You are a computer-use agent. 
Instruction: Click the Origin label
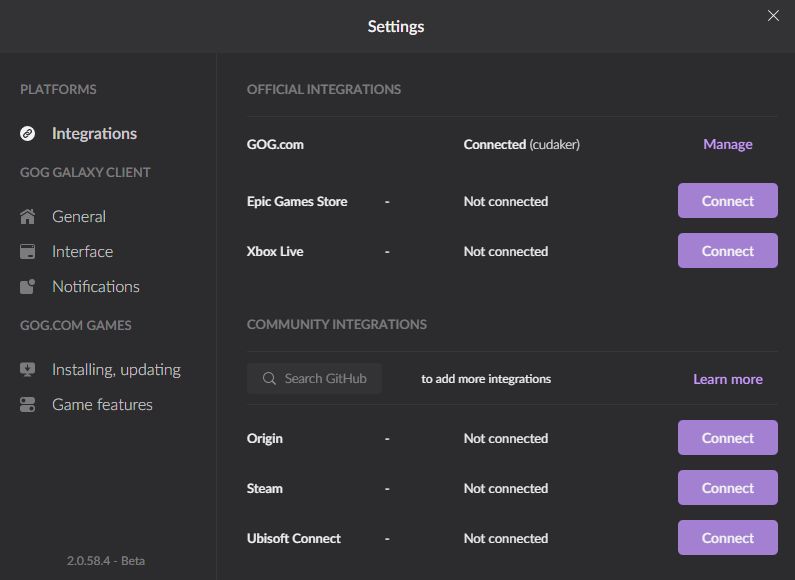[265, 439]
